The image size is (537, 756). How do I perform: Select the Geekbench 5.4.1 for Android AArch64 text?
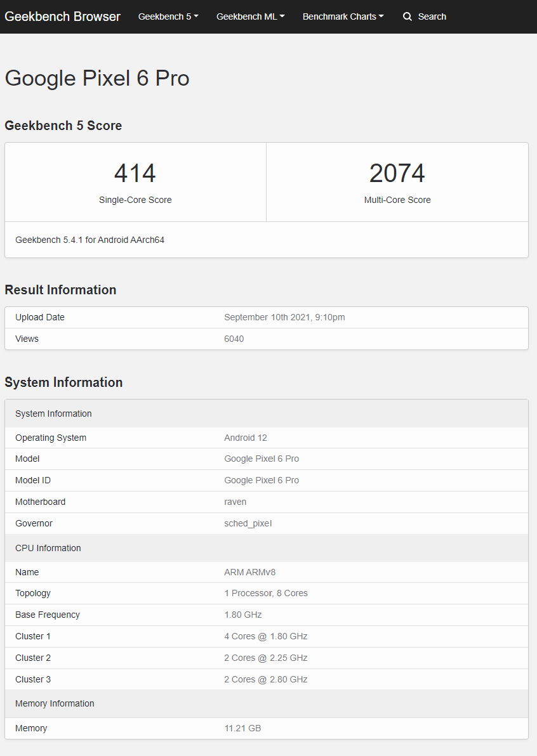89,240
